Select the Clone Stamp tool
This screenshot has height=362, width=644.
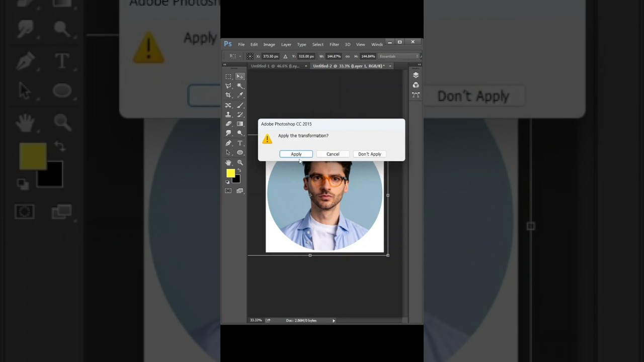pos(228,115)
